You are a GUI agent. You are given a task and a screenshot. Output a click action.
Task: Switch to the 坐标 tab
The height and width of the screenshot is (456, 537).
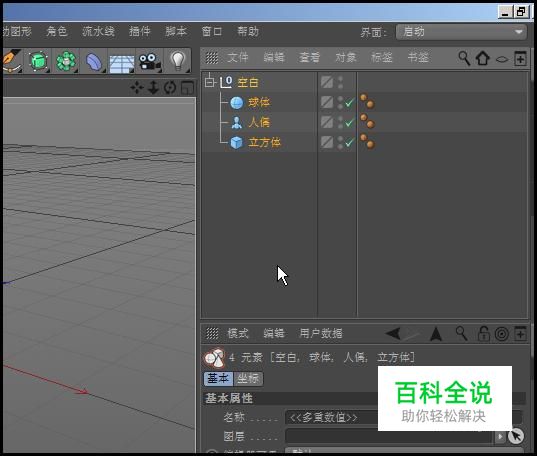coord(248,379)
